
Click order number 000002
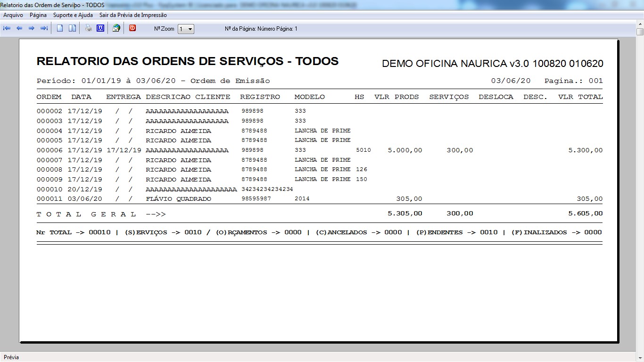click(49, 111)
